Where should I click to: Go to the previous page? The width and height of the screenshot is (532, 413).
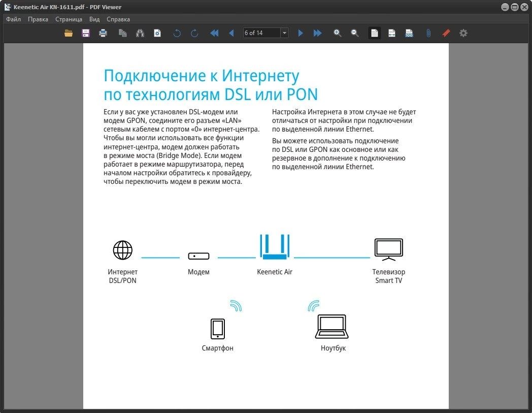tap(231, 33)
